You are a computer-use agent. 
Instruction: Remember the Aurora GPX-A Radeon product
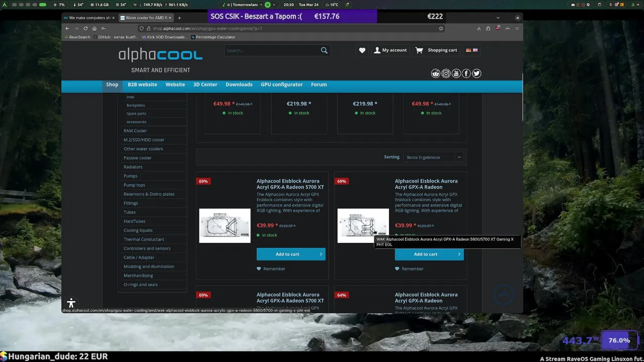coord(410,269)
